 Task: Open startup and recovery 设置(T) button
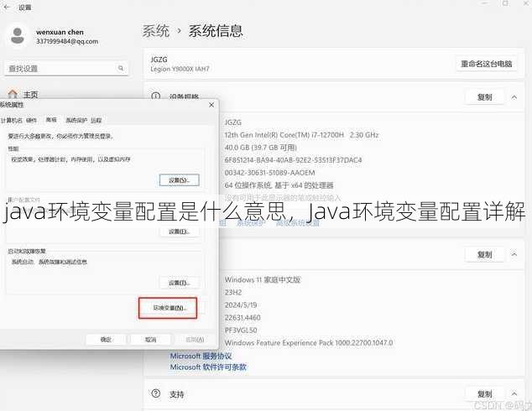click(179, 283)
